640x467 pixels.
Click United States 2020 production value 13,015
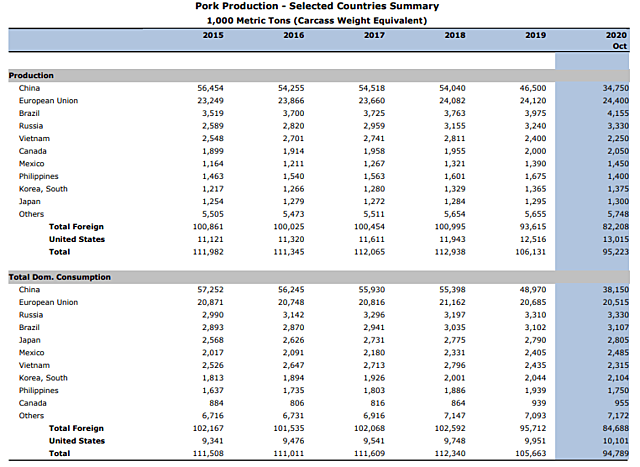tap(616, 240)
